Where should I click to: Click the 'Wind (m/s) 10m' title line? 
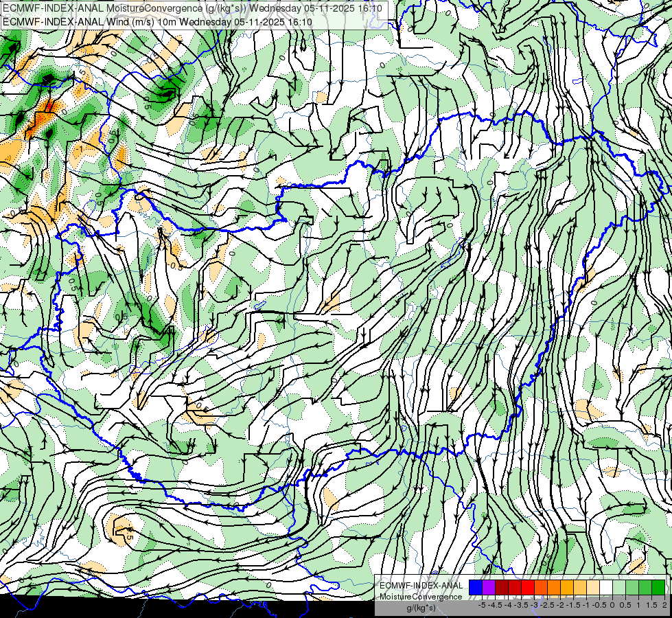click(x=157, y=22)
